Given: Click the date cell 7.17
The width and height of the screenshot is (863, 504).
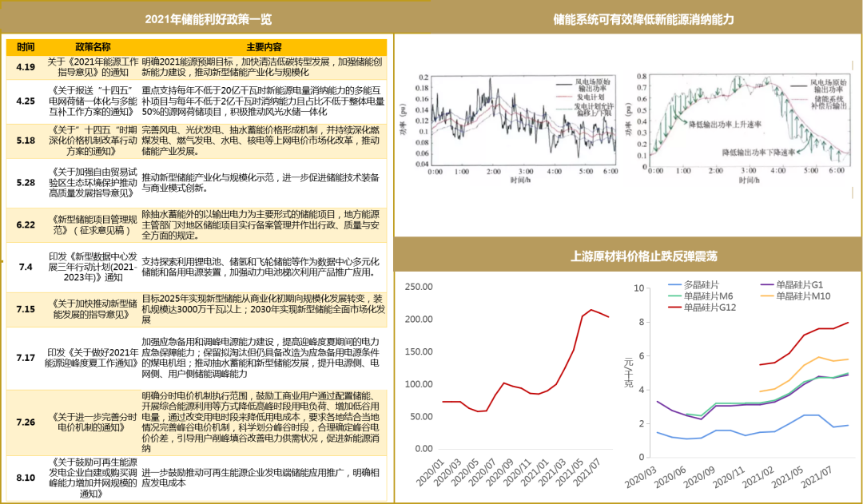Looking at the screenshot, I should click(x=26, y=358).
